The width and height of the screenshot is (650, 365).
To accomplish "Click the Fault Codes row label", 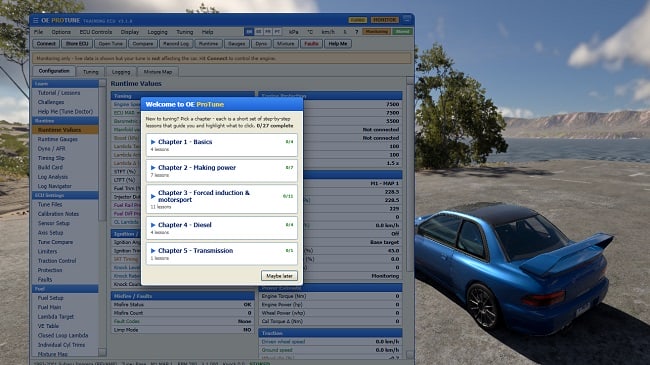I will 126,321.
